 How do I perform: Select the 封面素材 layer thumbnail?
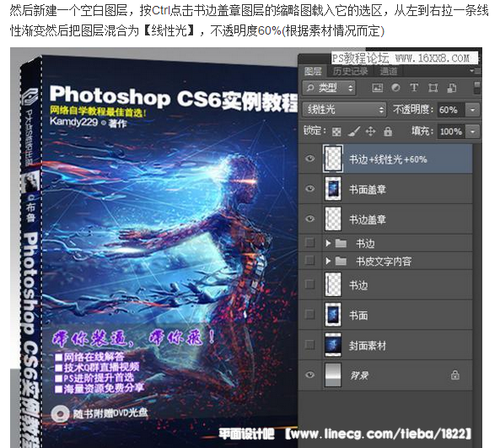(333, 345)
